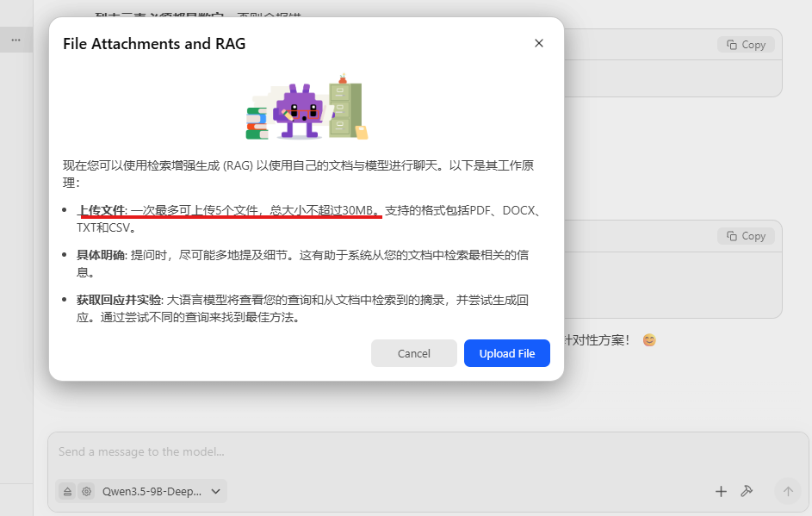812x516 pixels.
Task: Click the '具体明确' bold heading
Action: pyautogui.click(x=101, y=255)
